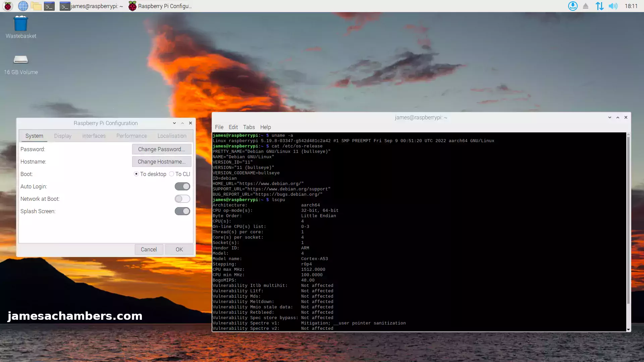Switch to the Localisation tab

[172, 136]
